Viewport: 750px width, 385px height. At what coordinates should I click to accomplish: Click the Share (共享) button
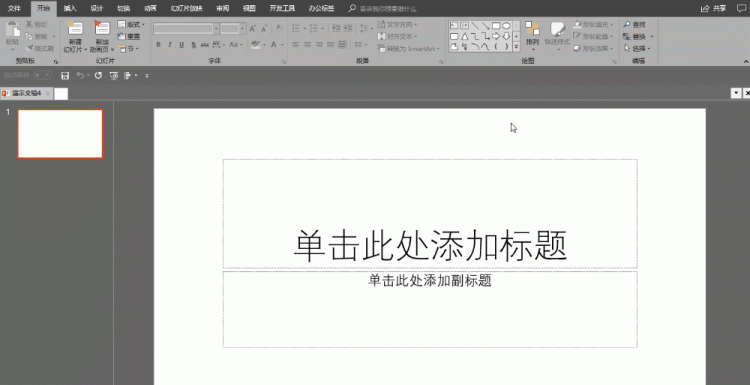point(714,8)
